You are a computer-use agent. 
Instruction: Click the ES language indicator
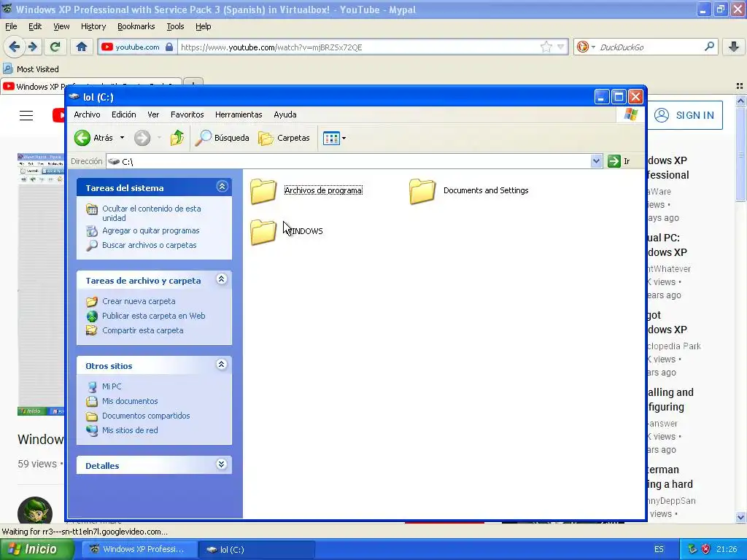click(659, 550)
